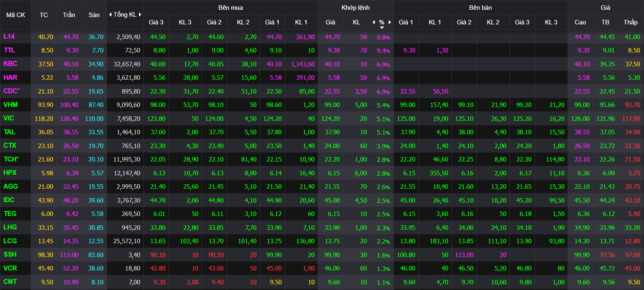Click the KL 2 header under Bên mua
644x290 pixels.
click(x=243, y=22)
